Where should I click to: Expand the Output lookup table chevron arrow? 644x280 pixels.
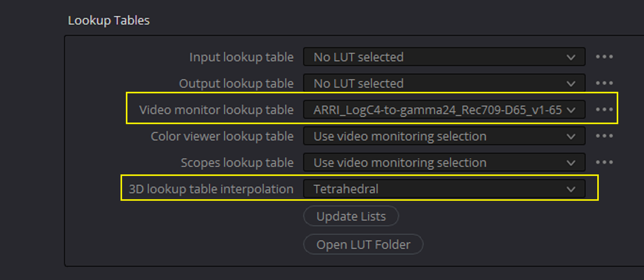point(571,84)
